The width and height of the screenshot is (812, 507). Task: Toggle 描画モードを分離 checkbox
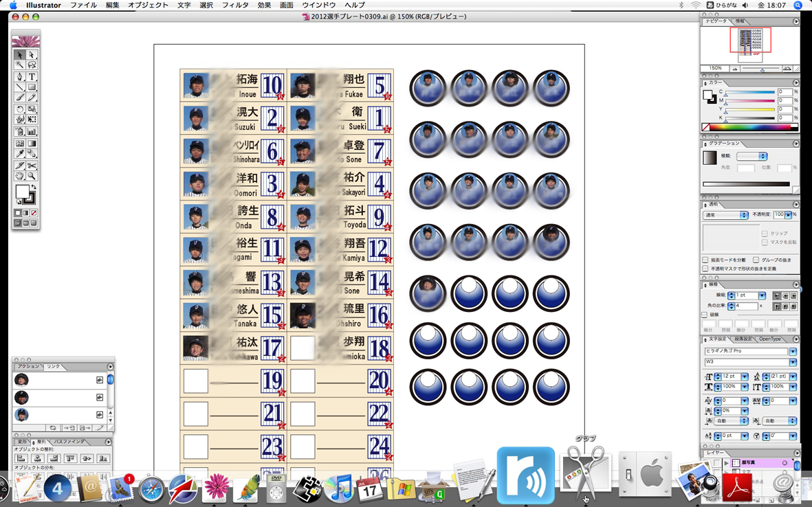[x=705, y=260]
